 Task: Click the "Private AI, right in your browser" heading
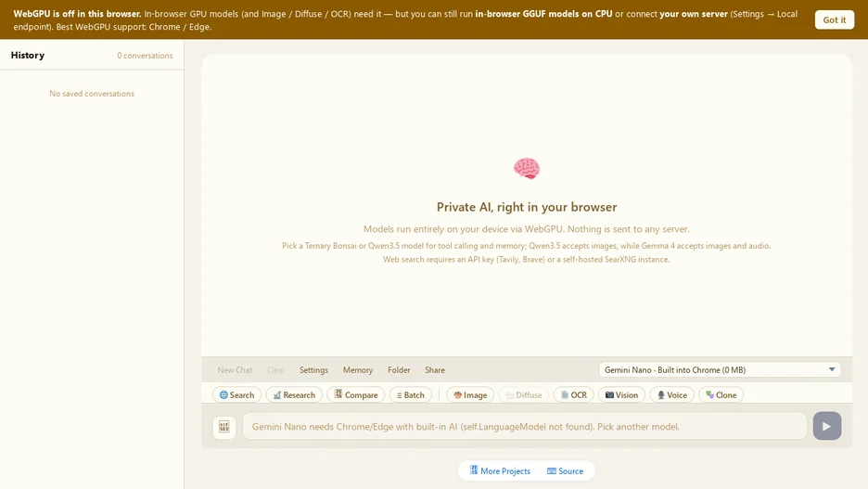[527, 207]
